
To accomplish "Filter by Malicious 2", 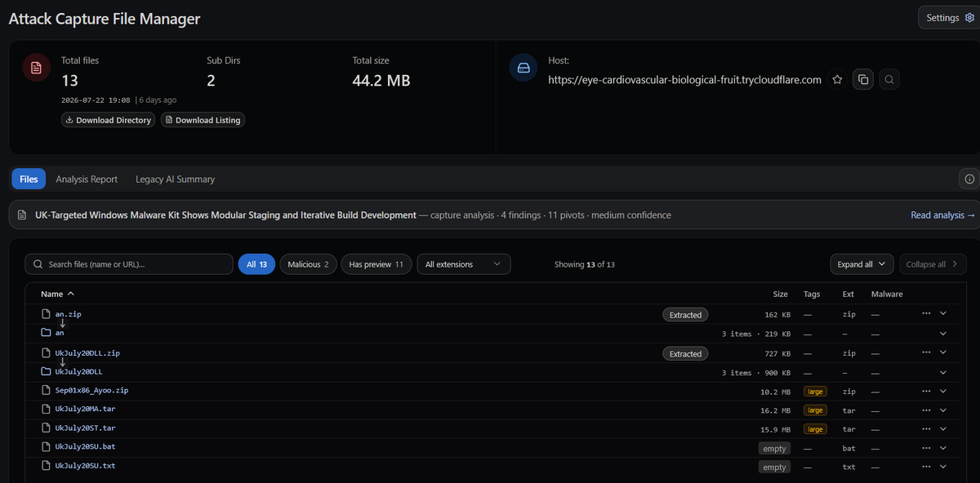I will 308,264.
